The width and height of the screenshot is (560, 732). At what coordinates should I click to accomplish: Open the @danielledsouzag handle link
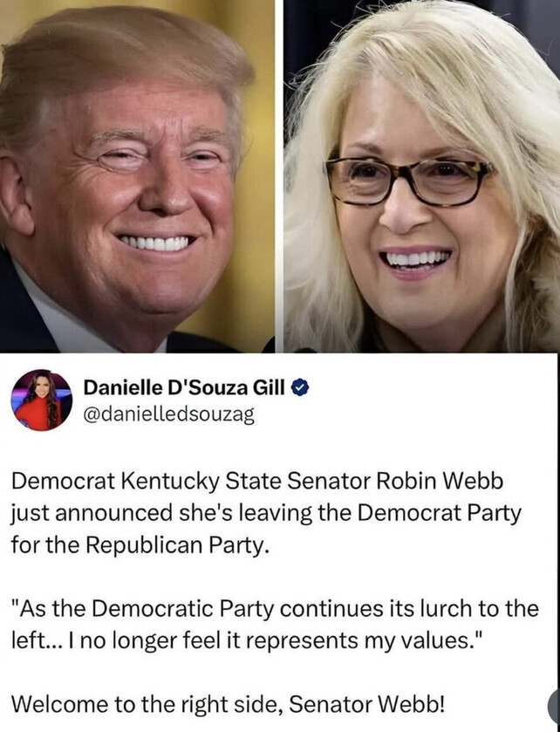(x=168, y=414)
